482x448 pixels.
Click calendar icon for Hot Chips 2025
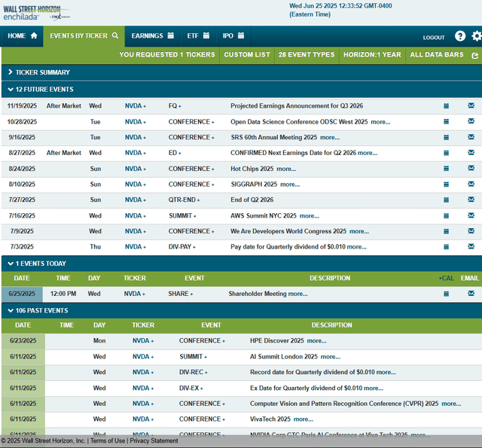446,169
